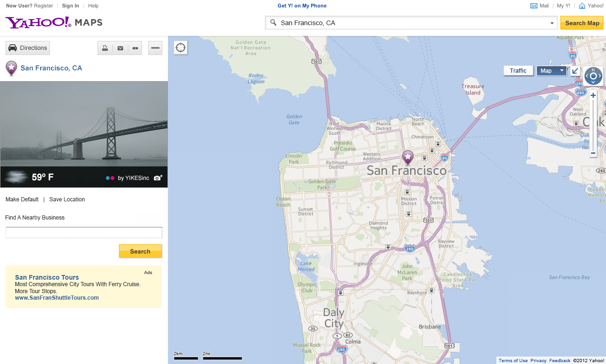Click the Feedback link
Image resolution: width=606 pixels, height=364 pixels.
point(560,361)
